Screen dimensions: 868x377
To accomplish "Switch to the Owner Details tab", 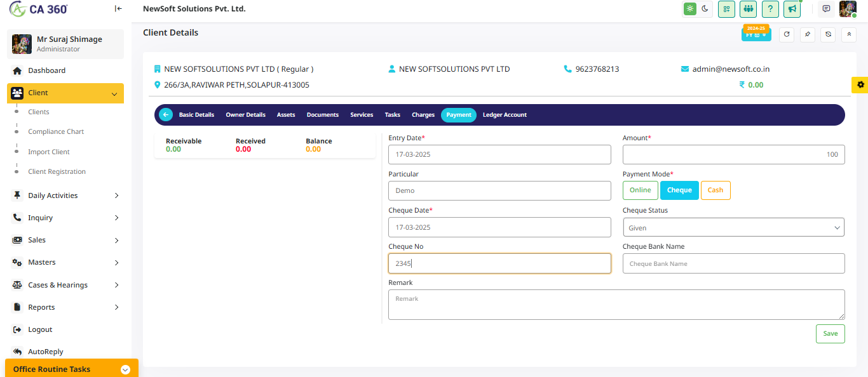I will click(245, 115).
